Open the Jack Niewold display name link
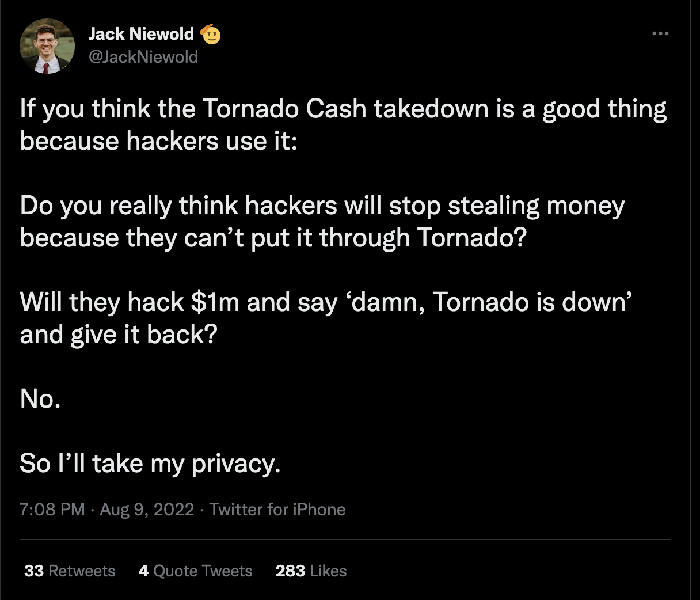This screenshot has height=600, width=700. [x=141, y=34]
